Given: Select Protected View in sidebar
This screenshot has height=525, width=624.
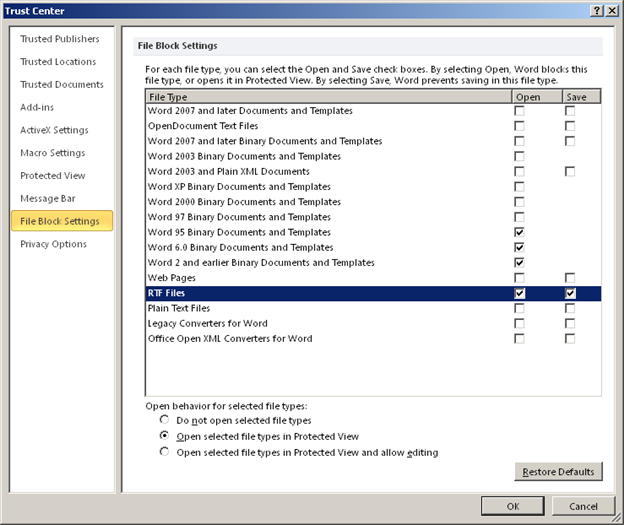Looking at the screenshot, I should pos(53,176).
